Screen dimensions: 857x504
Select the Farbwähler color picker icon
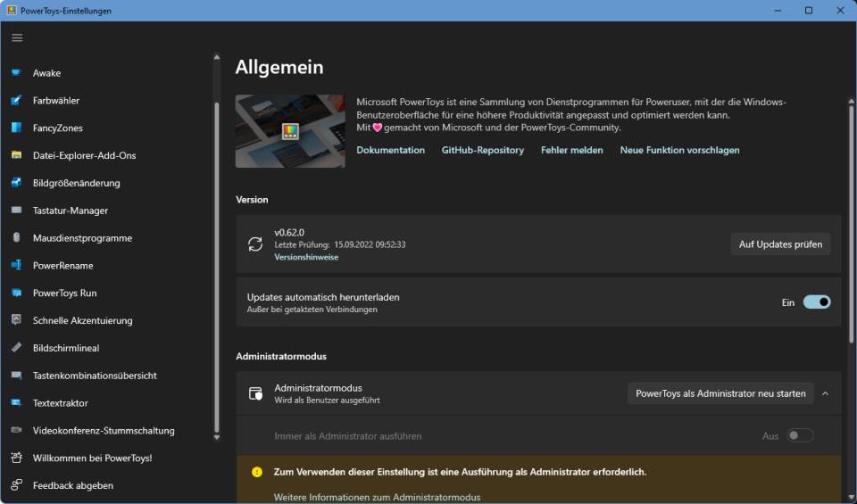point(16,101)
